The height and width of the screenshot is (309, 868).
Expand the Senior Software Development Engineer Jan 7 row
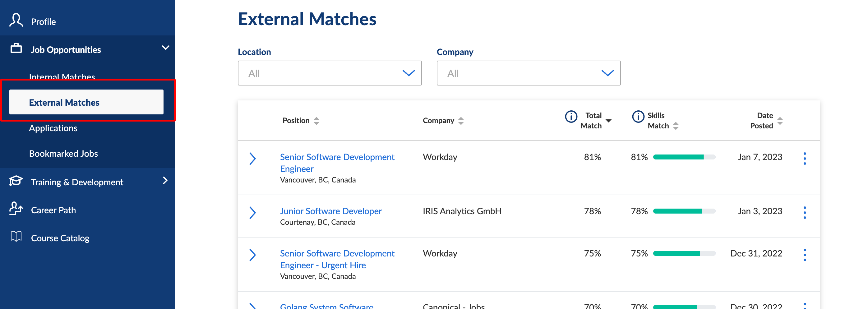coord(252,158)
